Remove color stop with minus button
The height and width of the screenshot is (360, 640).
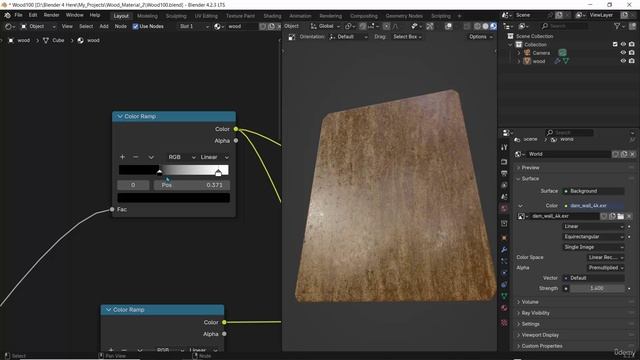[x=136, y=157]
